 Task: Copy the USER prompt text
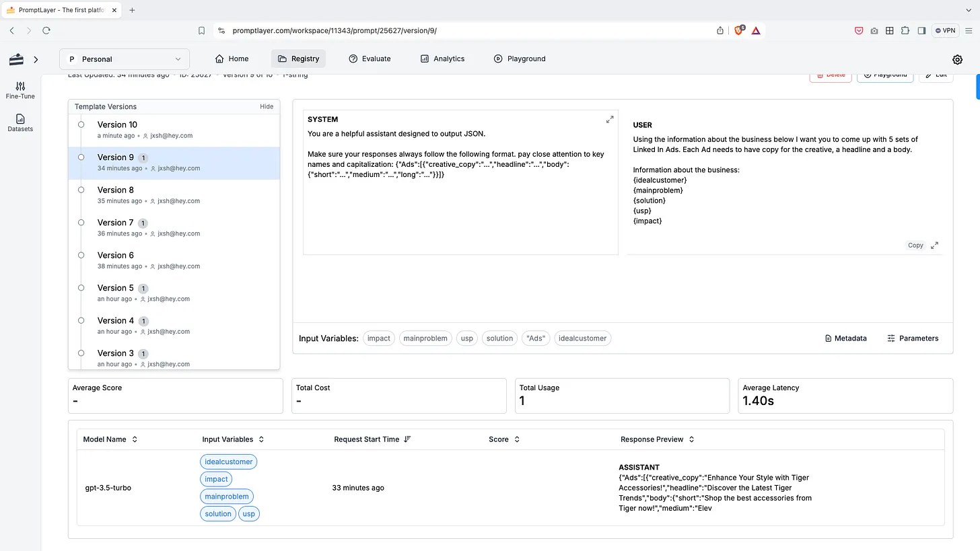[915, 245]
